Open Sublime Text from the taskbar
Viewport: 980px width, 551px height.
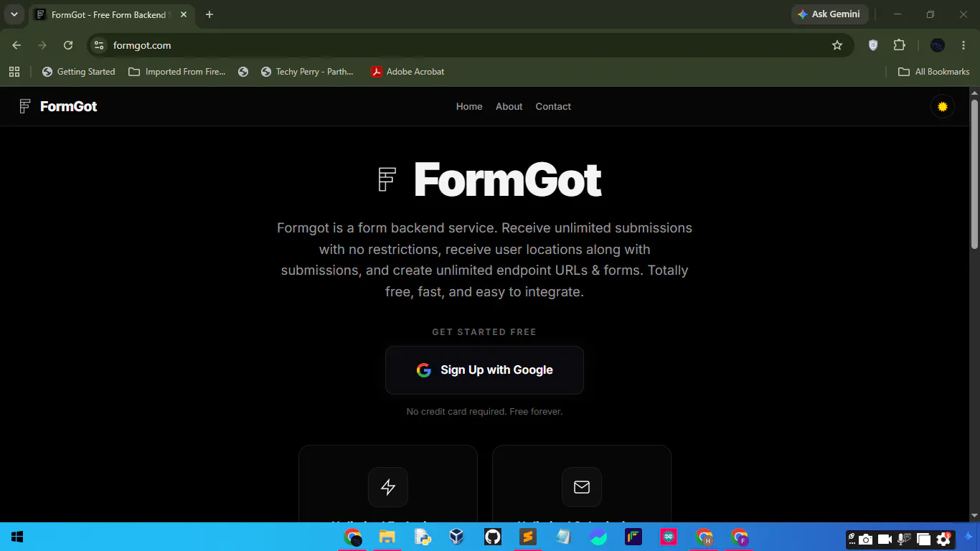(528, 537)
